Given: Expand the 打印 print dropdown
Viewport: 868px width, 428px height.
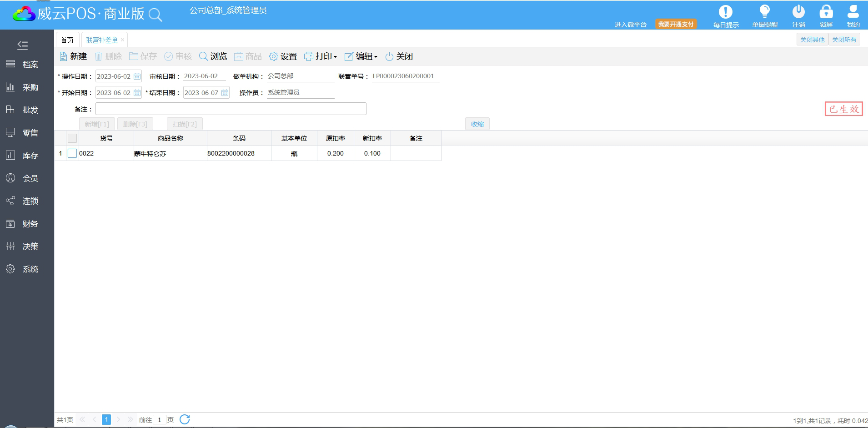Looking at the screenshot, I should pyautogui.click(x=321, y=56).
